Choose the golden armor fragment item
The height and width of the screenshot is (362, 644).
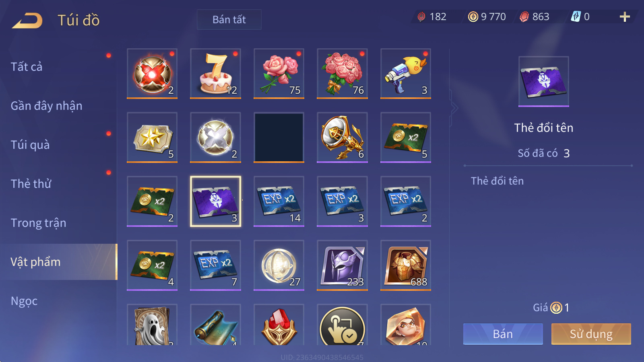406,265
